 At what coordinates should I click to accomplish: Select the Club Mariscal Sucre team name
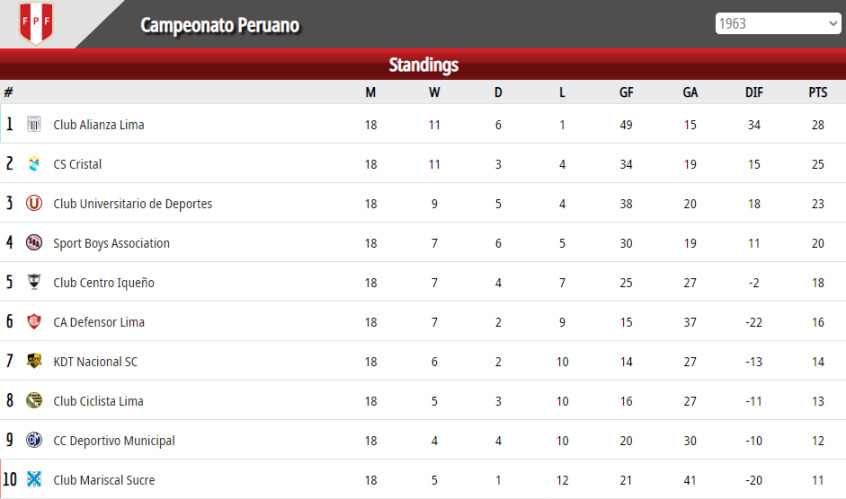pos(104,480)
